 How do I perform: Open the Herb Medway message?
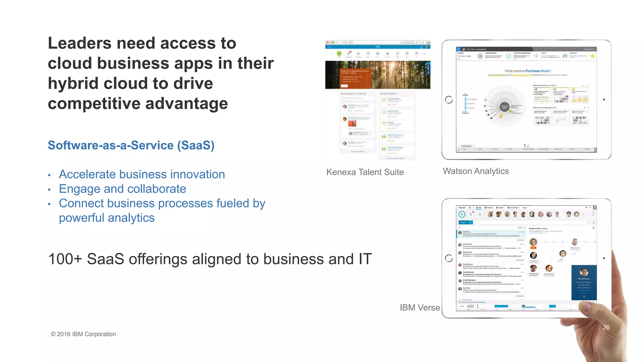491,266
